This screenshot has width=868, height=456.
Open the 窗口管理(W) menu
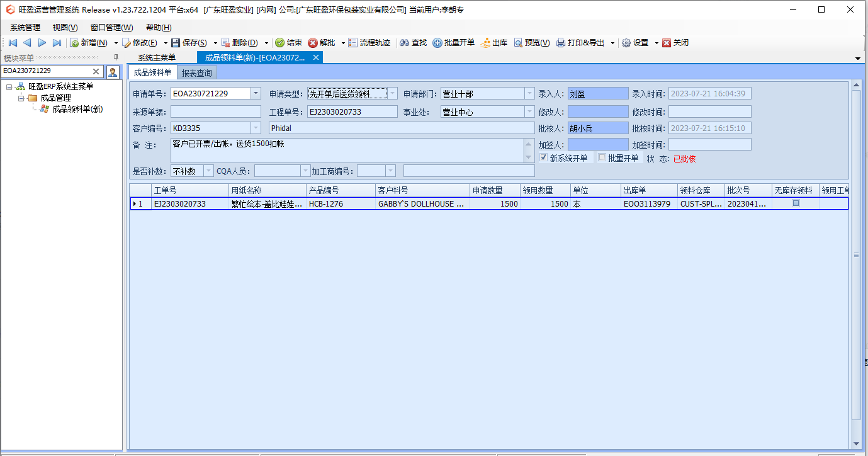[x=112, y=28]
